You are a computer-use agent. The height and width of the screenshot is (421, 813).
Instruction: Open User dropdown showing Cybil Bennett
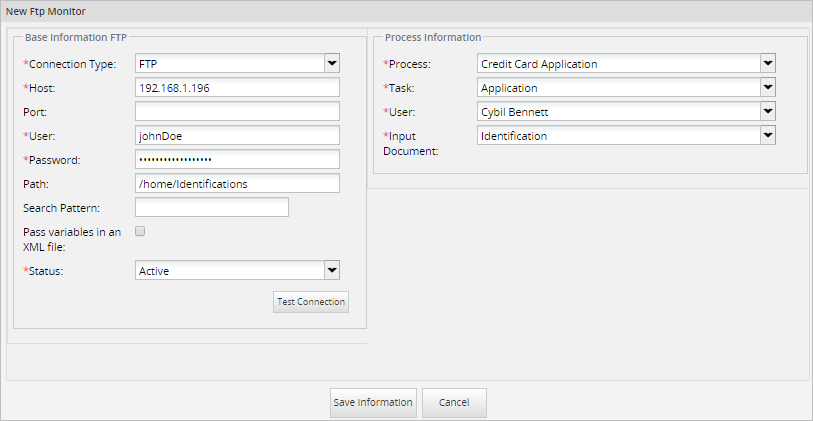click(x=626, y=112)
